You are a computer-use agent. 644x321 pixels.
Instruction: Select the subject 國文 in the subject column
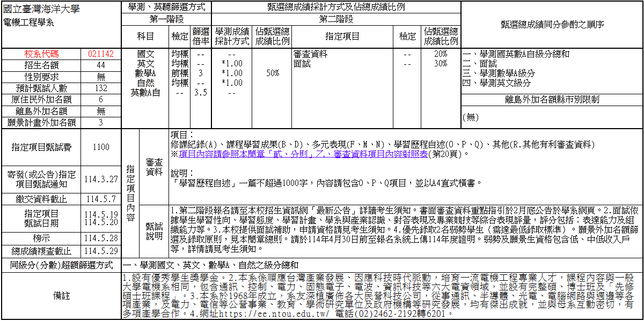point(145,54)
